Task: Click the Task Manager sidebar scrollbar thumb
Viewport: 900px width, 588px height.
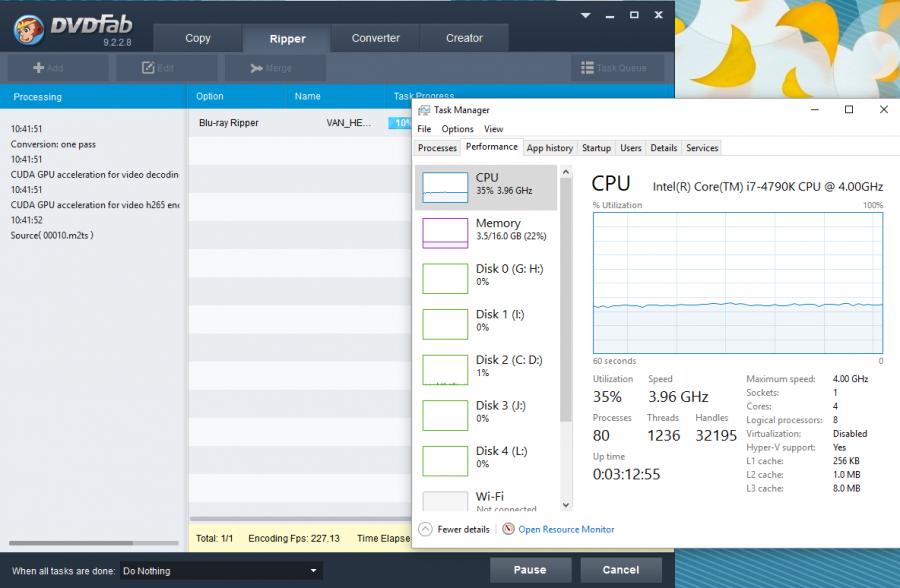Action: 566,299
